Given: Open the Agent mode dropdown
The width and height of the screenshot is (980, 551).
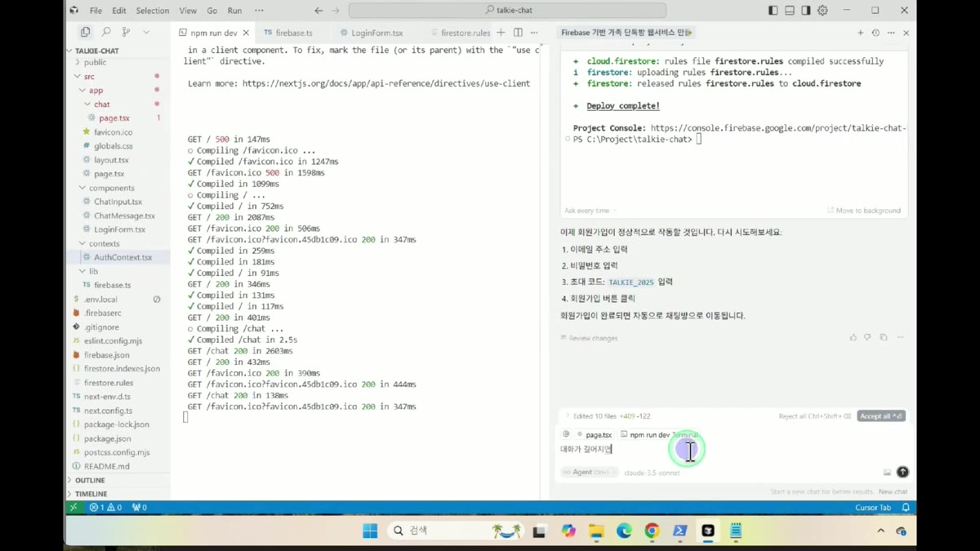Looking at the screenshot, I should (588, 472).
